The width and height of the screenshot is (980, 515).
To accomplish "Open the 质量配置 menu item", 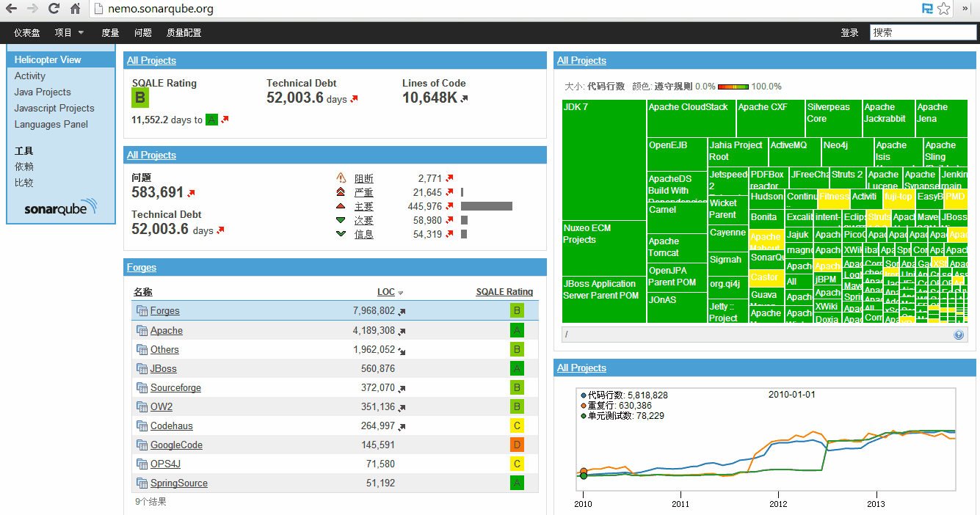I will click(x=184, y=32).
